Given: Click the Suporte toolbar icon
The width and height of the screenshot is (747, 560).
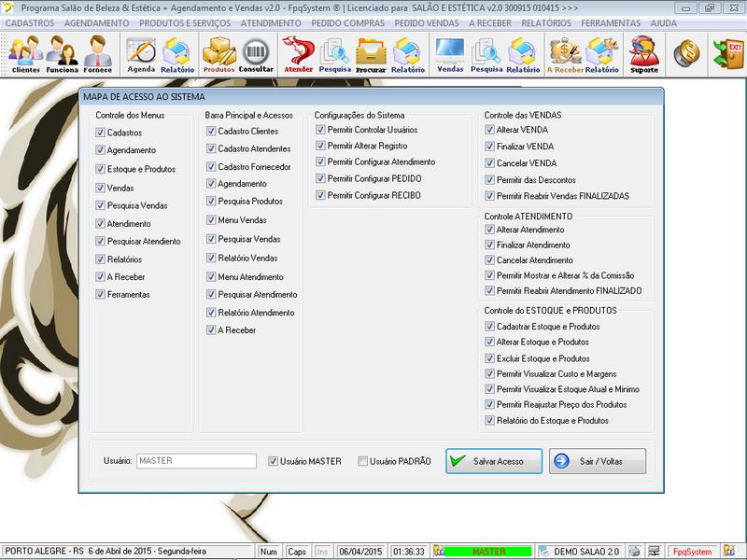Looking at the screenshot, I should [644, 54].
